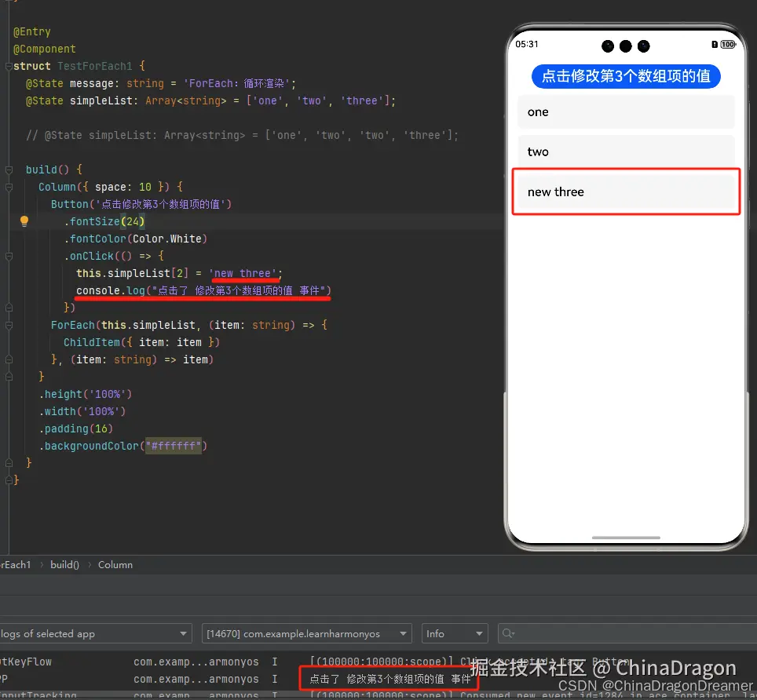This screenshot has height=700, width=757.
Task: Click the 05:31 time in phone status bar
Action: [526, 45]
